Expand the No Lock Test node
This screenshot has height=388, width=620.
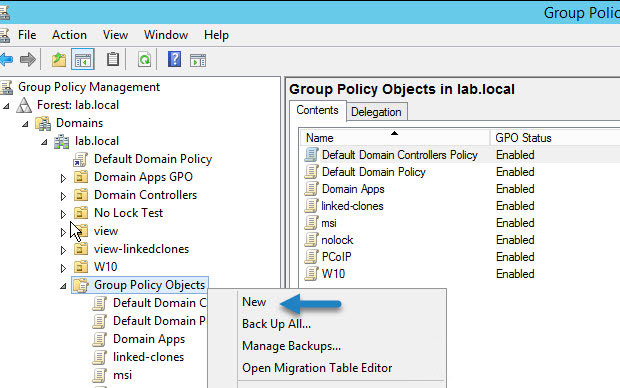click(63, 214)
